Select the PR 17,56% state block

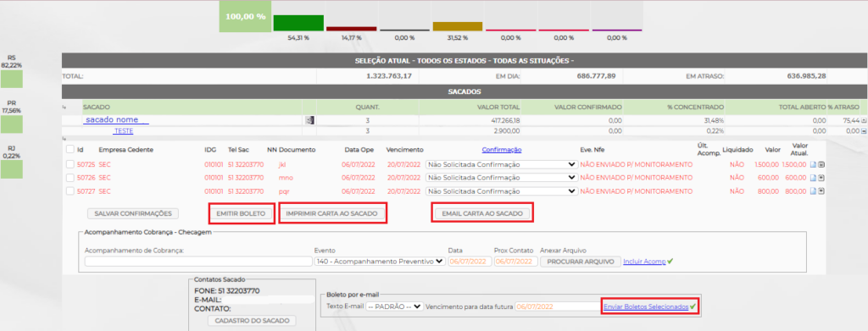(x=12, y=124)
